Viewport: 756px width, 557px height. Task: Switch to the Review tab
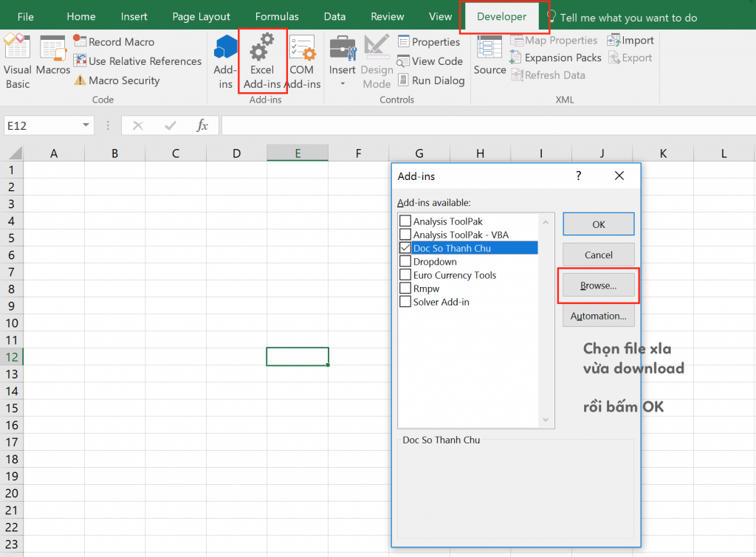coord(387,17)
